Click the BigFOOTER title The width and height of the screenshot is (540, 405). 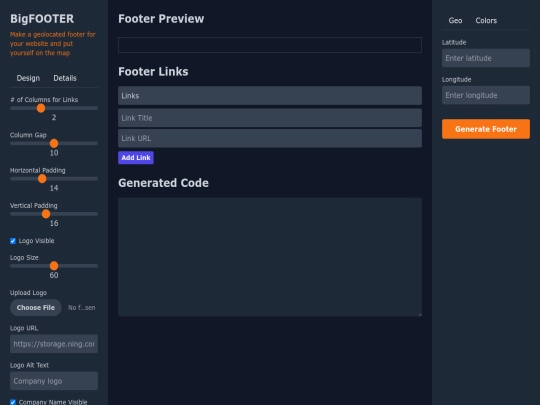[42, 19]
